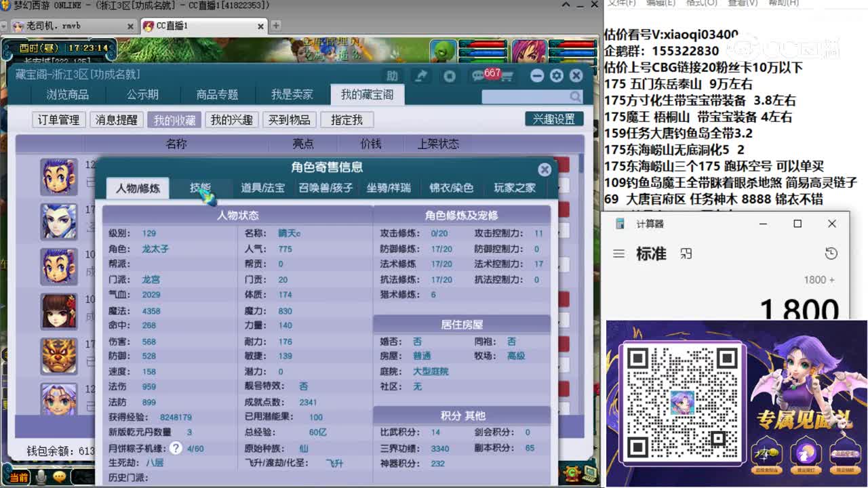Click the 消息提醒 button
The height and width of the screenshot is (488, 868).
pyautogui.click(x=116, y=120)
